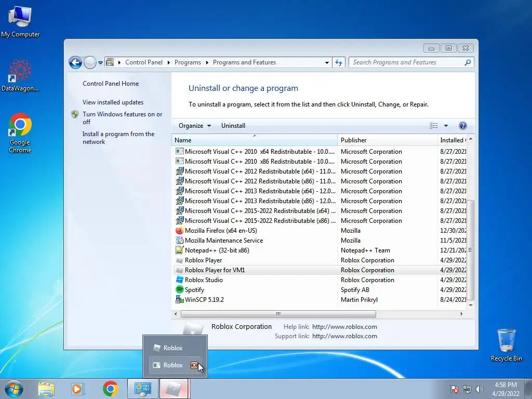Open Windows Explorer from the taskbar

(x=46, y=389)
